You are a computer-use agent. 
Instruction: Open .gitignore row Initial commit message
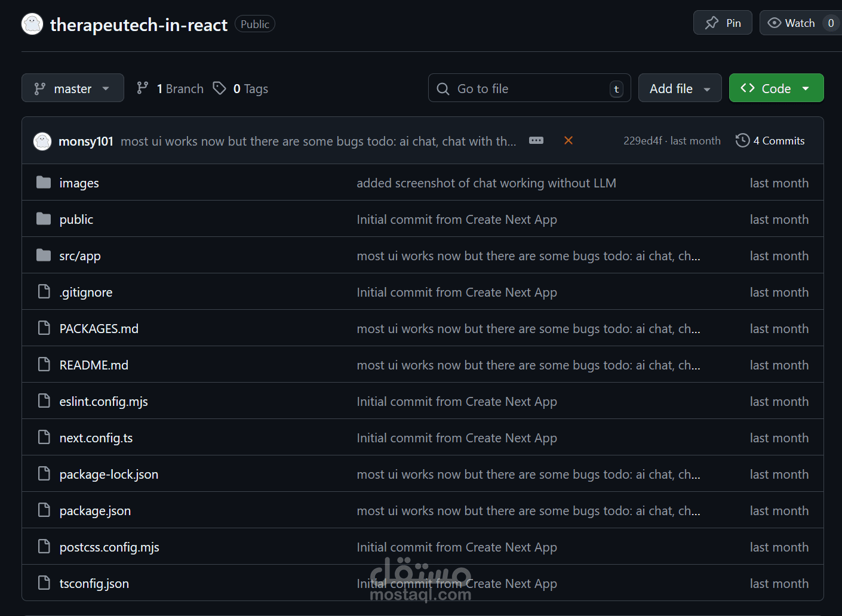(x=457, y=292)
